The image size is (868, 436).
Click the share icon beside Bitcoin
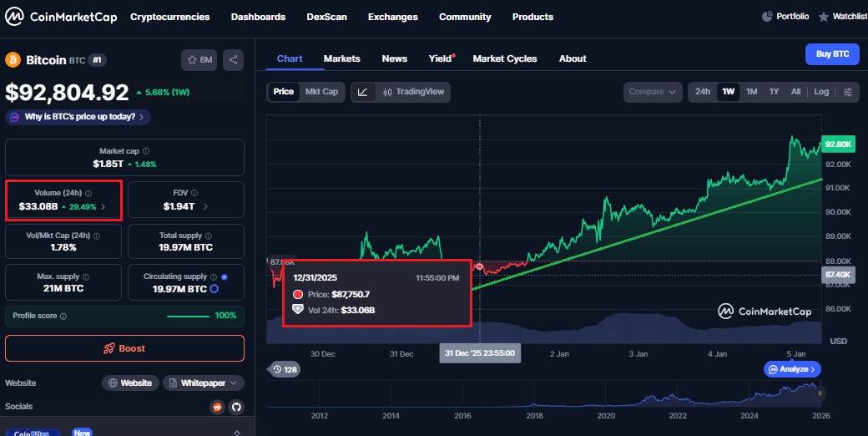coord(233,60)
